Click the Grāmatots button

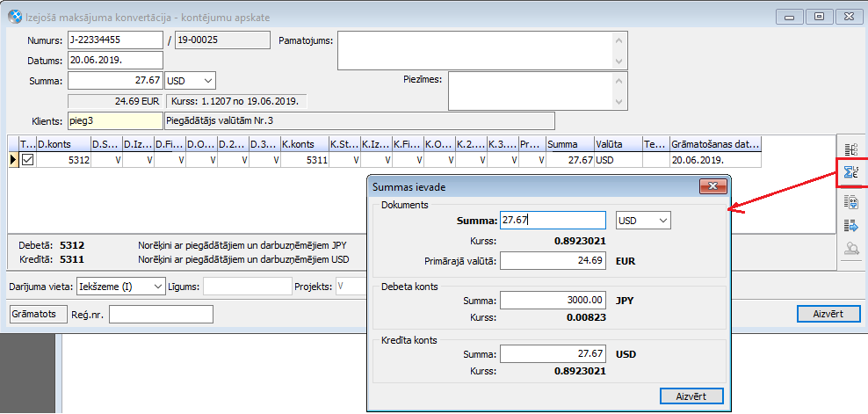[x=39, y=314]
